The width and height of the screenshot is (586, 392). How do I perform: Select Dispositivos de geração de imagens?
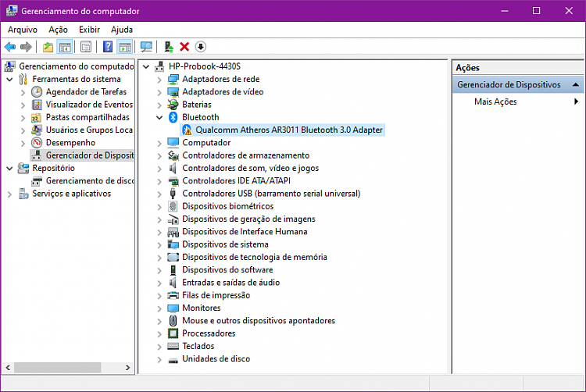point(248,219)
